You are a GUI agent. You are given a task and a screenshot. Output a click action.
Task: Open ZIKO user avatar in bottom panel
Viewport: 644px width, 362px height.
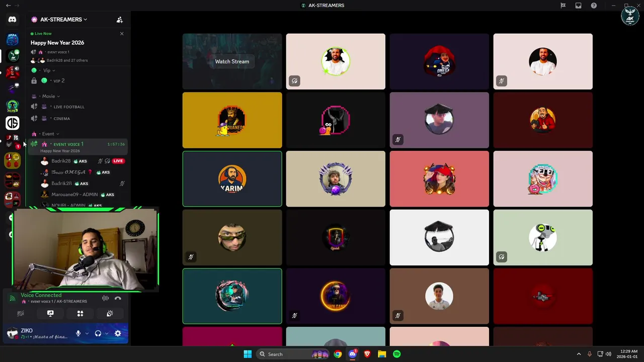click(x=13, y=333)
